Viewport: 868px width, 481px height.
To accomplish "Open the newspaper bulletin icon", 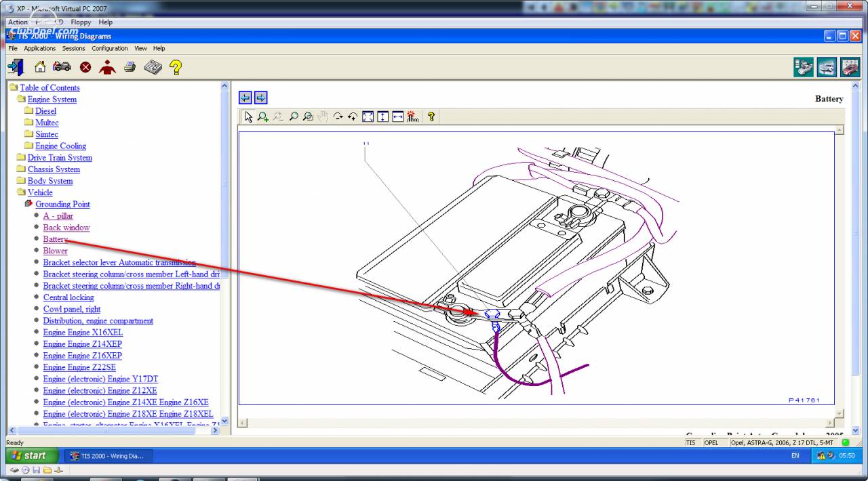I will (x=153, y=66).
